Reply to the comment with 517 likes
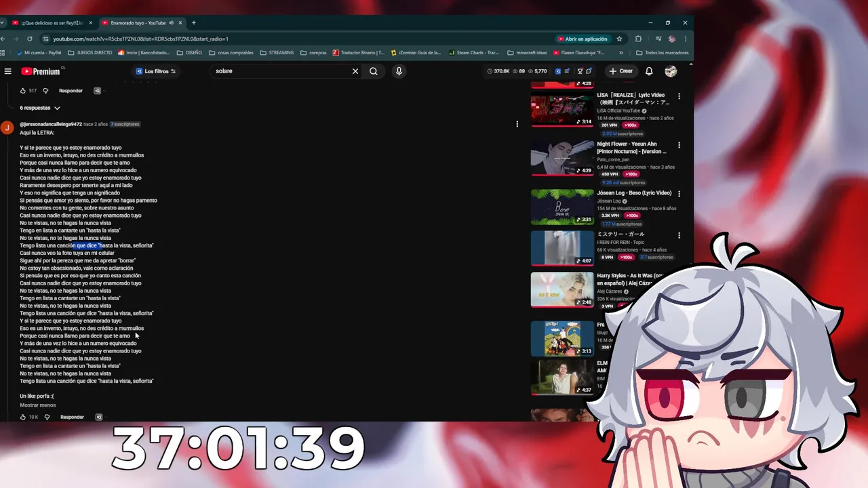Image resolution: width=868 pixels, height=488 pixels. 71,91
